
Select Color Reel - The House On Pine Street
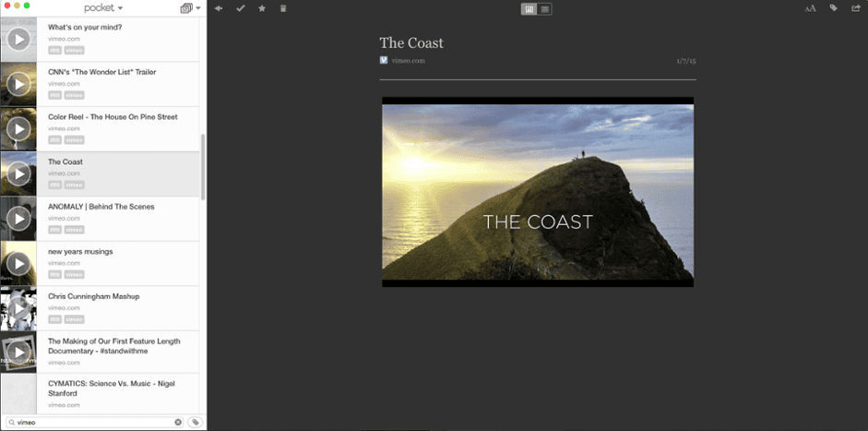[x=113, y=117]
